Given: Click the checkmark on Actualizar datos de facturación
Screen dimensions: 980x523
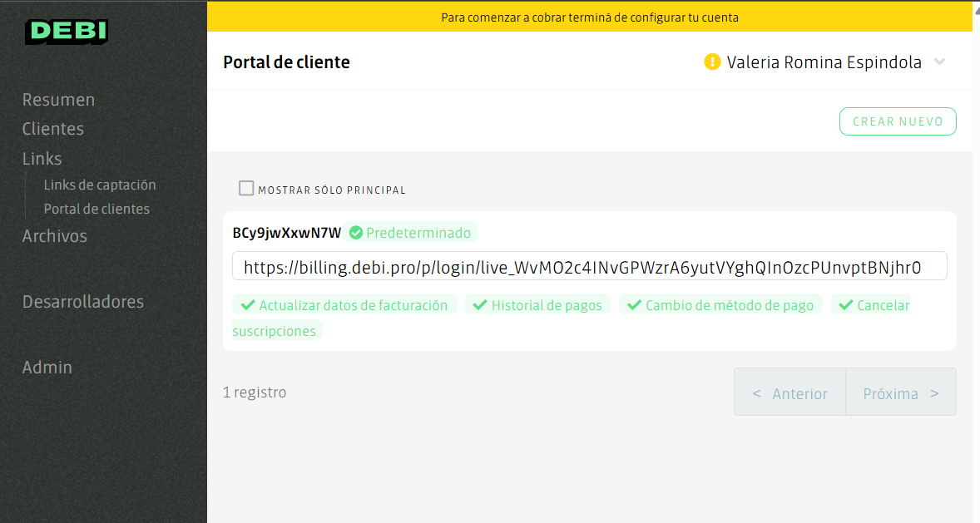Looking at the screenshot, I should point(247,304).
